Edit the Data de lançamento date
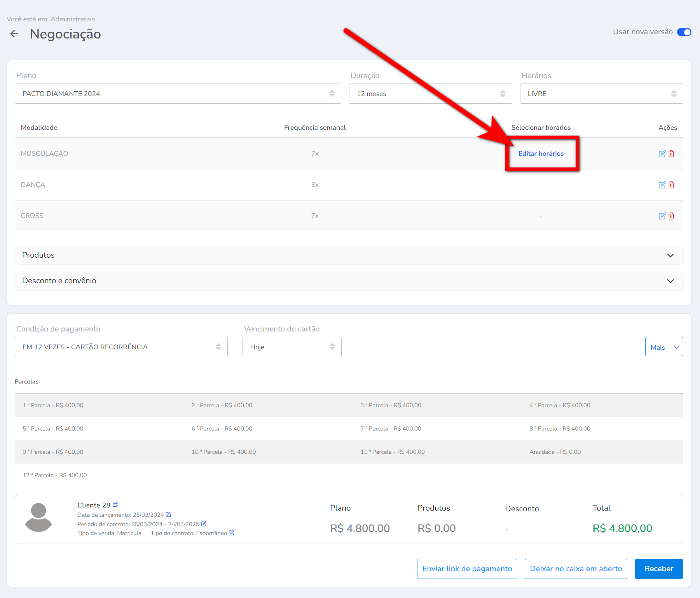 click(168, 514)
